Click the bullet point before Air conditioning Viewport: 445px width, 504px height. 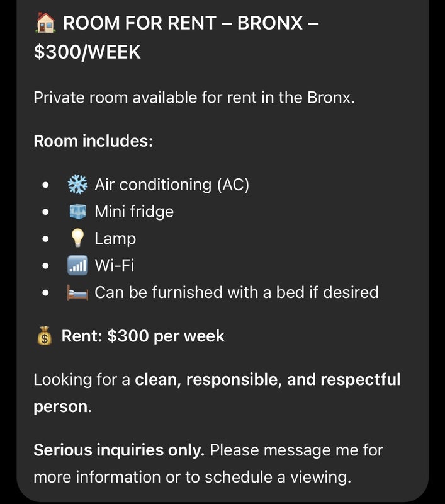[x=45, y=185]
